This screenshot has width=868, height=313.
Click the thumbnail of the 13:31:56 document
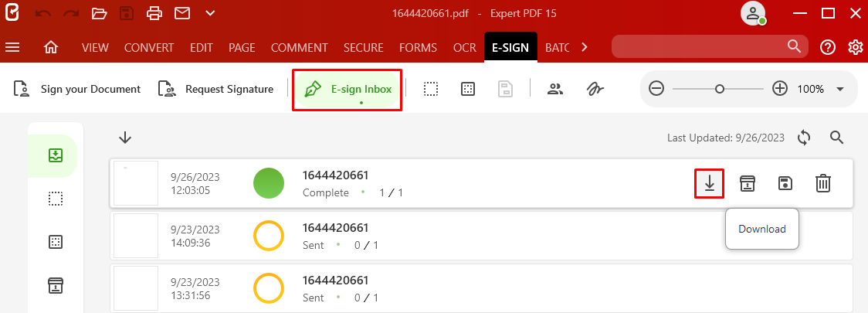[x=136, y=288]
